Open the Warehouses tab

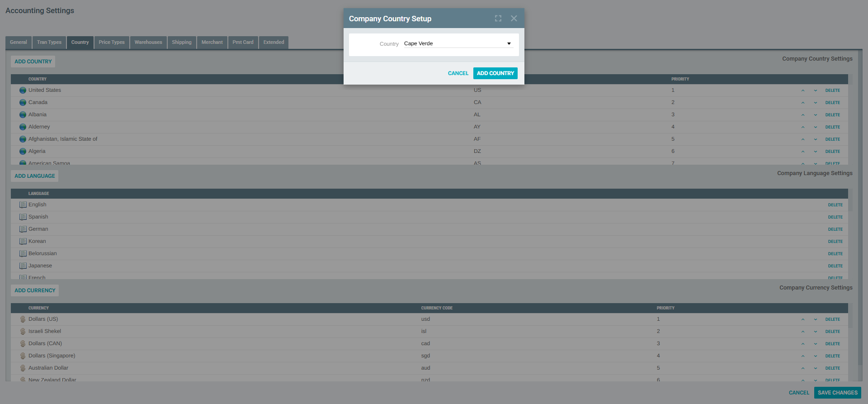click(x=148, y=43)
